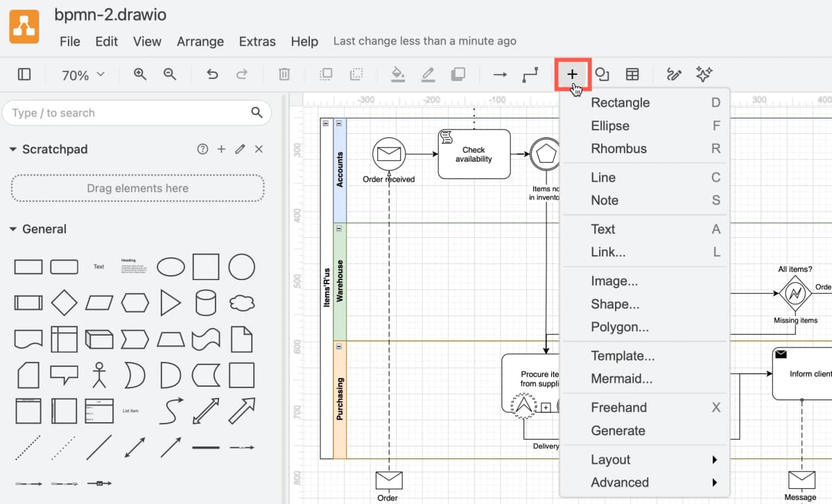Open the Extras menu

257,42
